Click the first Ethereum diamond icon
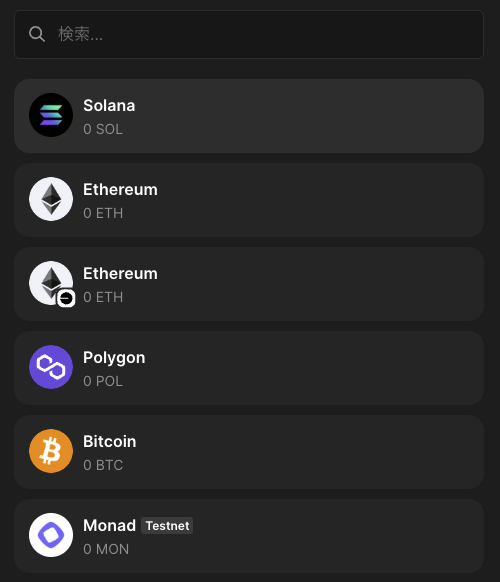The height and width of the screenshot is (582, 500). click(x=51, y=199)
